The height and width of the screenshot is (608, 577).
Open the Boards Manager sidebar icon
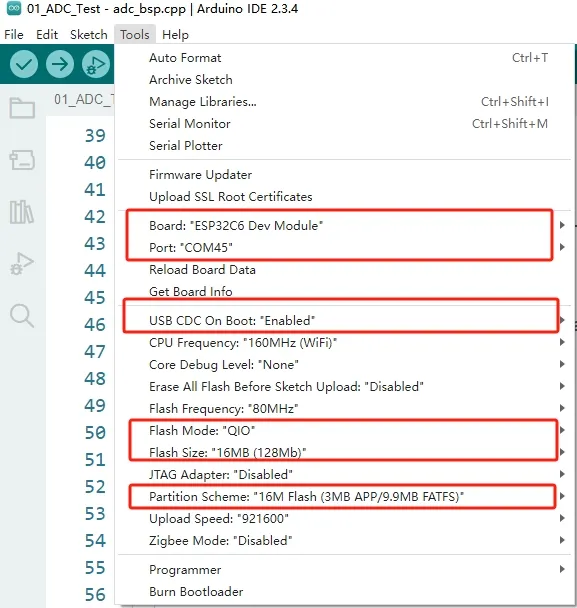[22, 160]
